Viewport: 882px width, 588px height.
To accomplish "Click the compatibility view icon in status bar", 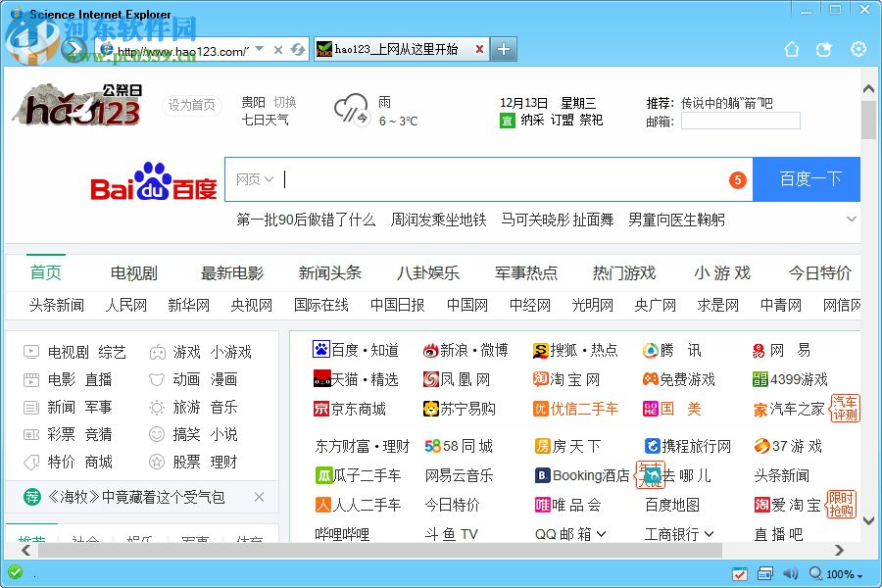I will [x=740, y=574].
